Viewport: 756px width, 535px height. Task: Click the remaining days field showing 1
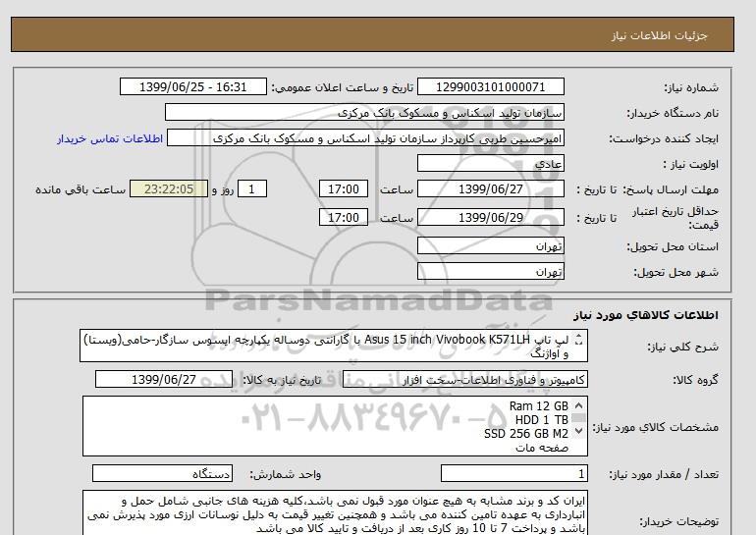251,189
